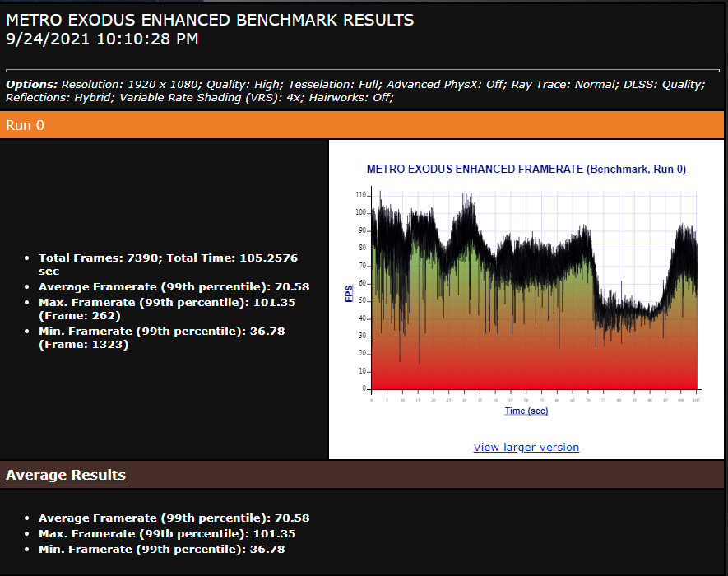Click the bold Options label
Screen dimensions: 728x576
pyautogui.click(x=32, y=85)
